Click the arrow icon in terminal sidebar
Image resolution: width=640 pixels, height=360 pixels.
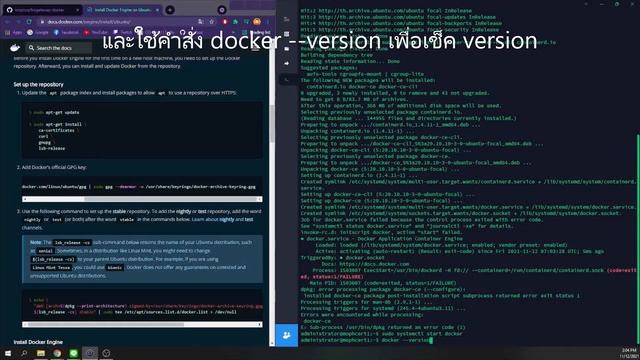[287, 63]
